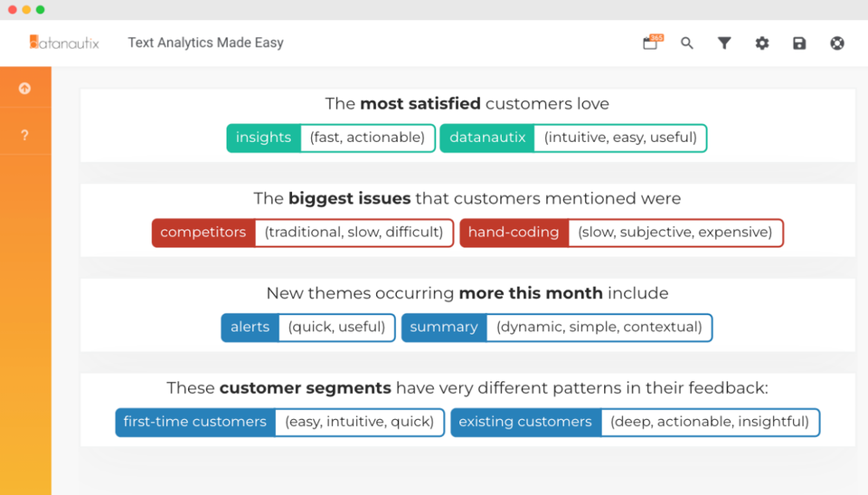
Task: Click the "(deep, actionable, insightful)" descriptor box
Action: point(710,423)
